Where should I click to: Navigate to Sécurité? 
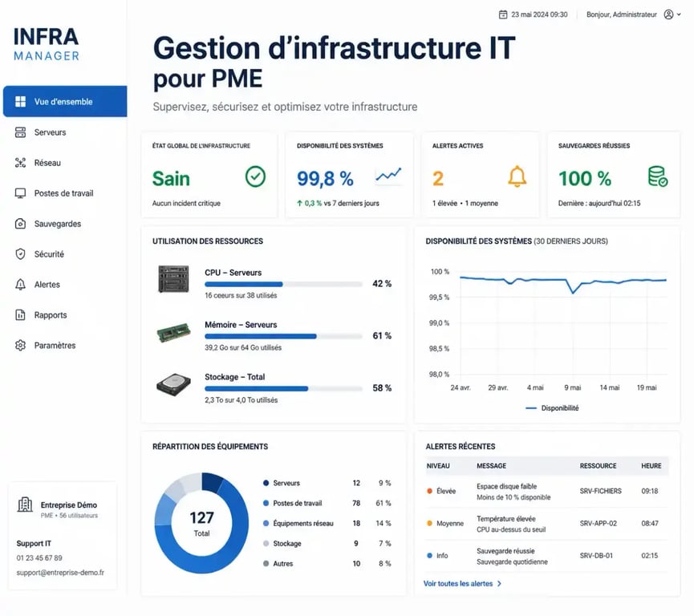(65, 254)
